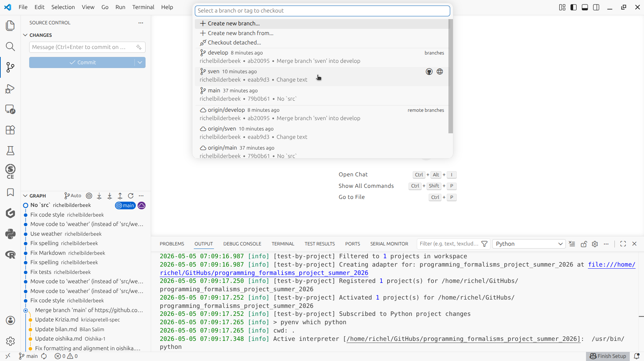Image resolution: width=644 pixels, height=361 pixels.
Task: Open Source Control More Actions ellipsis
Action: pos(141,23)
